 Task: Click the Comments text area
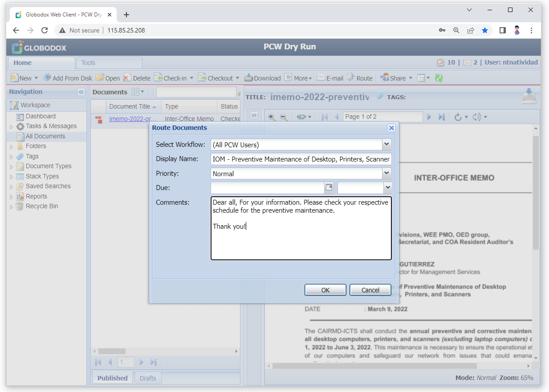301,228
